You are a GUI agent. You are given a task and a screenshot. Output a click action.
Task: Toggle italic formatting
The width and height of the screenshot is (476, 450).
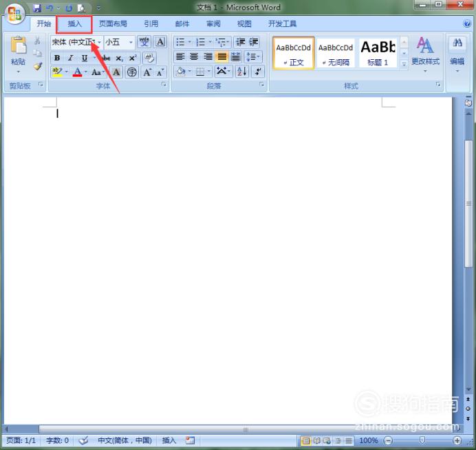tap(70, 58)
